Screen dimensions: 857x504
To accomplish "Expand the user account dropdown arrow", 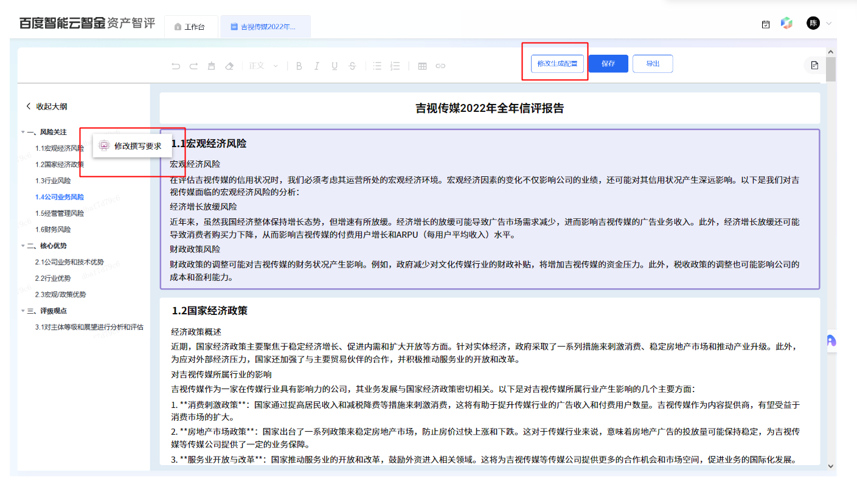I will (x=828, y=24).
